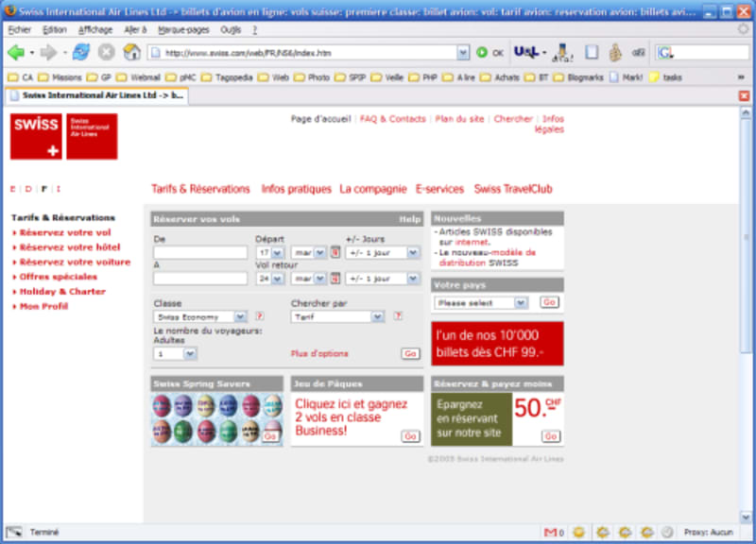Open the Affichage menu

click(95, 30)
